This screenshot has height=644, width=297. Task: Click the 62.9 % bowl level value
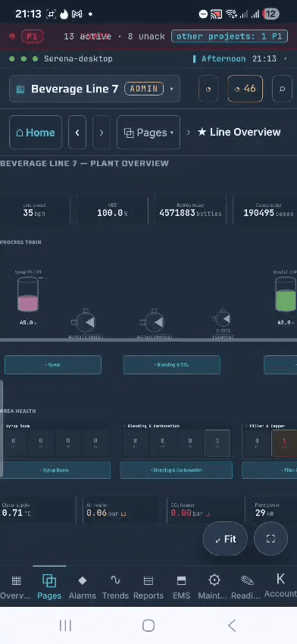(x=286, y=323)
